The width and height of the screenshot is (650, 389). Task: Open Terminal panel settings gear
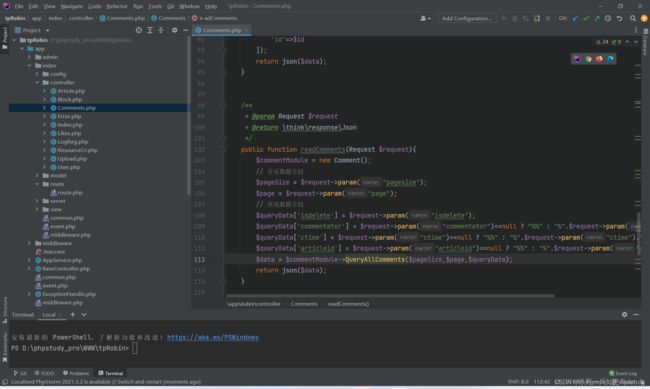pyautogui.click(x=624, y=315)
